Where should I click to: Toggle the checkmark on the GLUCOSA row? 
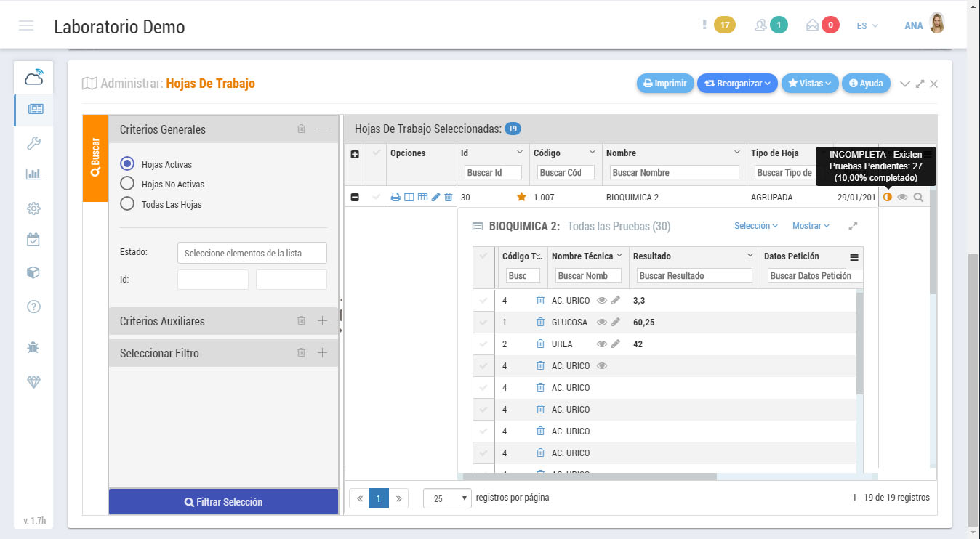pos(483,323)
